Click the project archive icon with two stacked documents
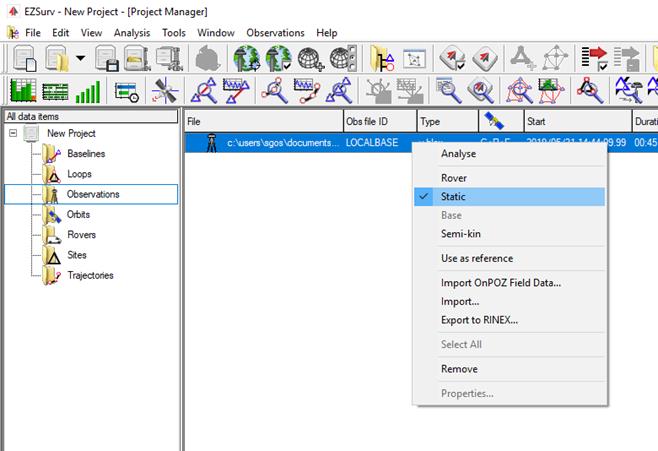 point(169,58)
